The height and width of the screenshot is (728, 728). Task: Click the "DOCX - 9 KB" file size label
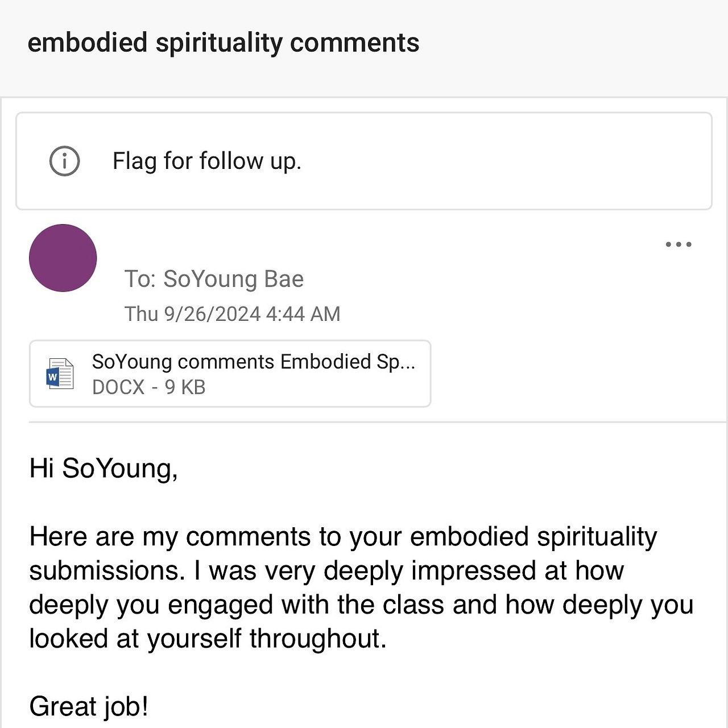tap(148, 387)
